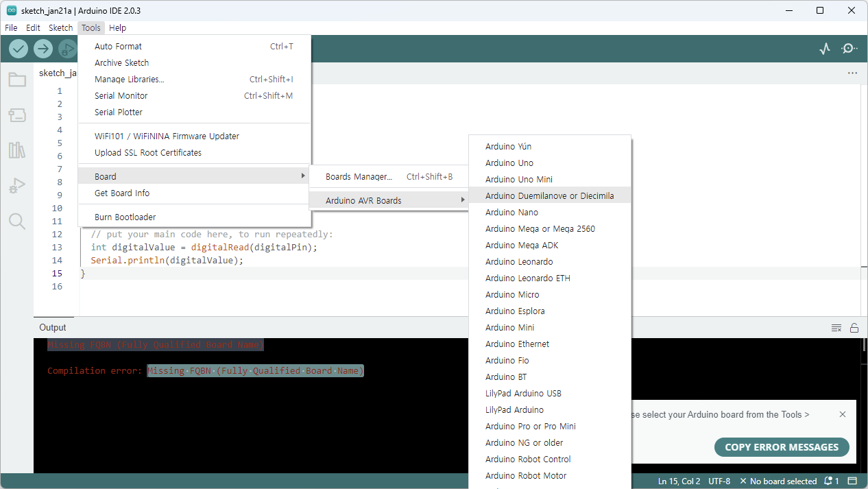Select Burn Bootloader
Image resolution: width=868 pixels, height=489 pixels.
pos(194,217)
